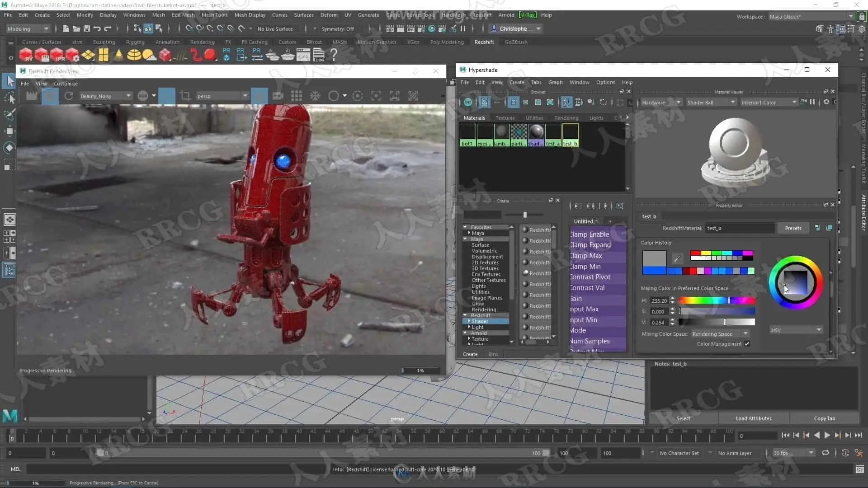Open the Beauty_Noisy AOV dropdown
This screenshot has width=868, height=488.
(x=105, y=96)
